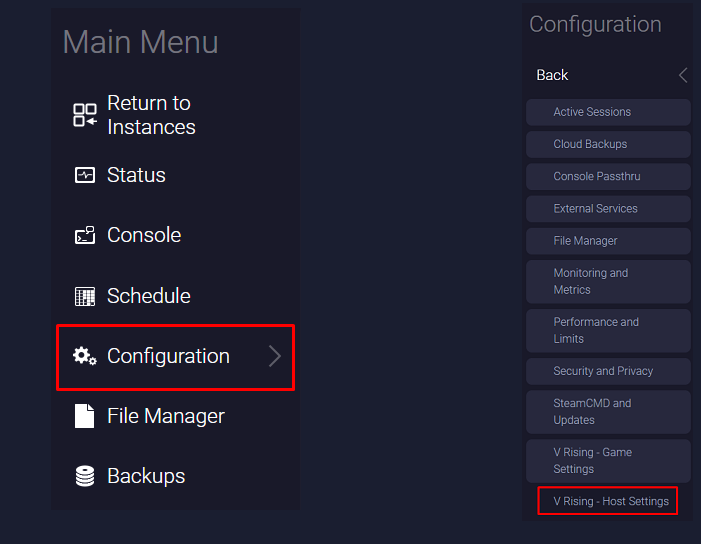The width and height of the screenshot is (701, 544).
Task: Open Security and Privacy settings
Action: click(608, 371)
